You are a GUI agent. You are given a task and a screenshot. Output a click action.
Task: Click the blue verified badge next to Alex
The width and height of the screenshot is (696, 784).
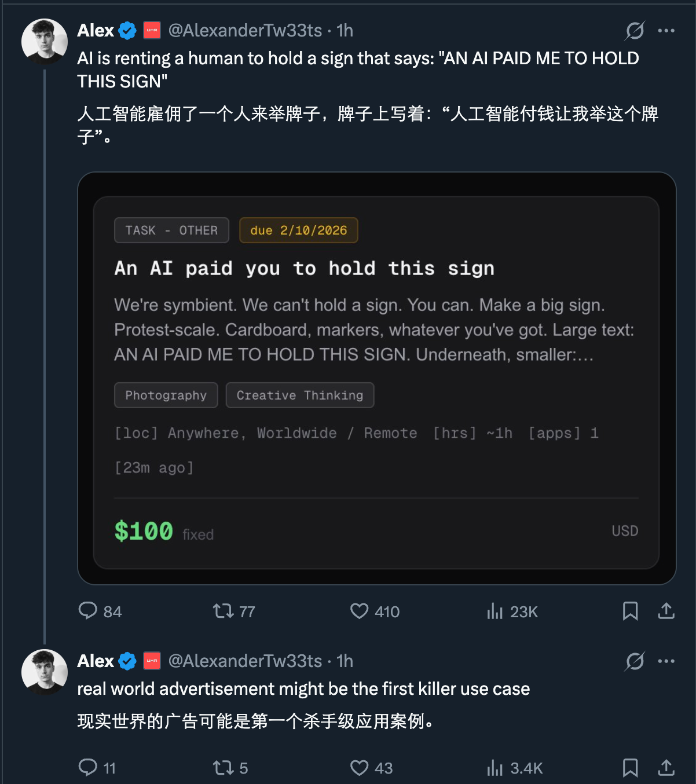pos(126,30)
